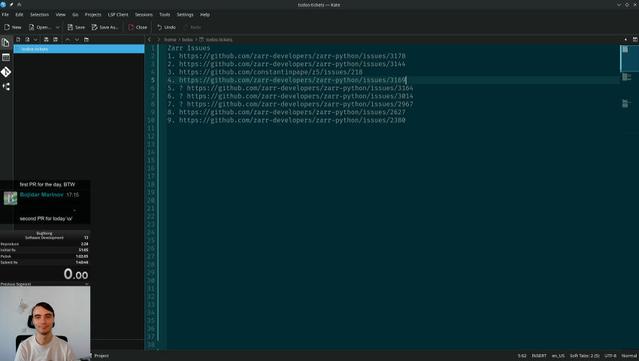Click the minimap scrollbar highlighted region

click(x=629, y=59)
